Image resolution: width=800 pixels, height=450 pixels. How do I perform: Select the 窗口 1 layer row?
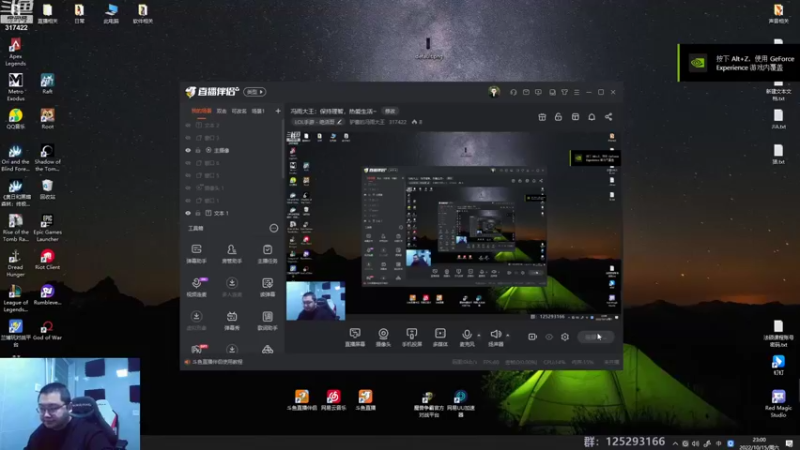(x=232, y=201)
